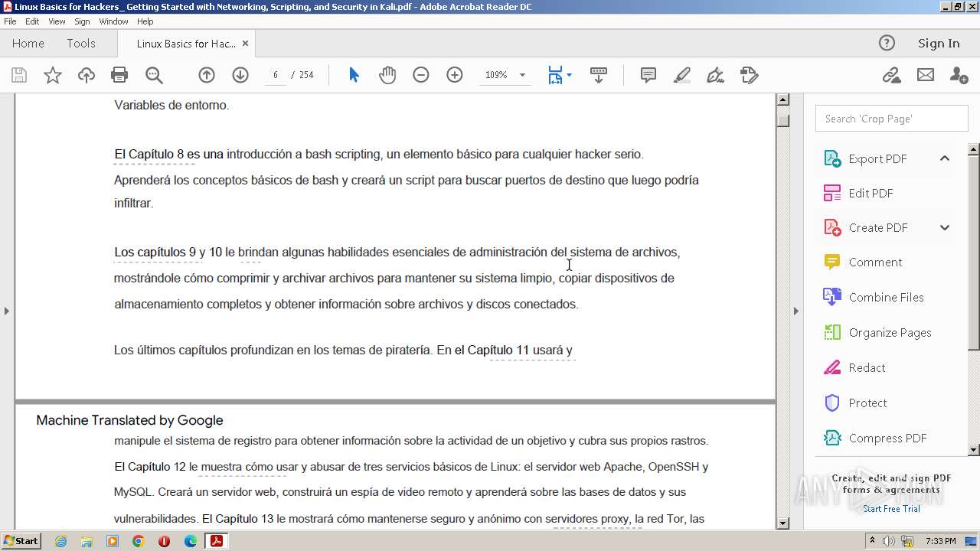The image size is (980, 551).
Task: Open the Comment tool in the right panel
Action: click(x=875, y=262)
